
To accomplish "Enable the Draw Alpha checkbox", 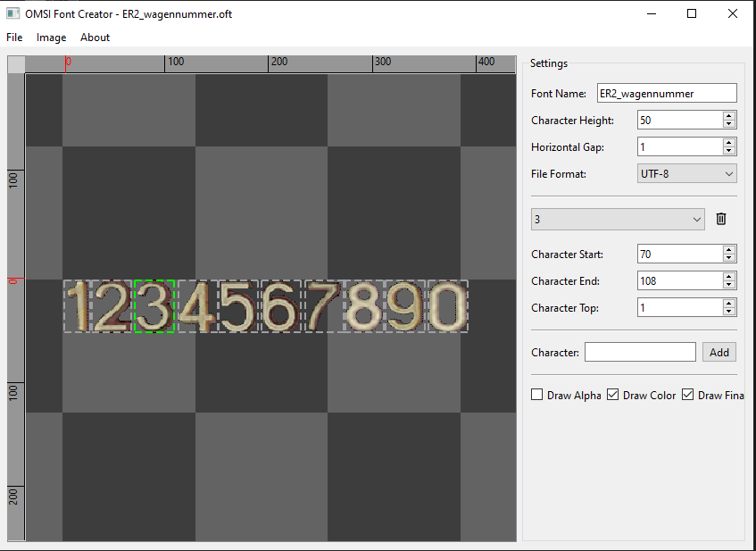I will 537,395.
